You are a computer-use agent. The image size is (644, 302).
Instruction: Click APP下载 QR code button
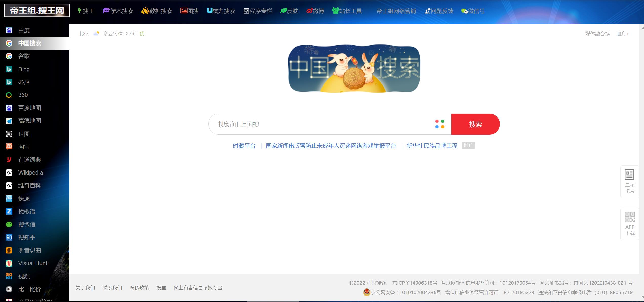coord(630,224)
